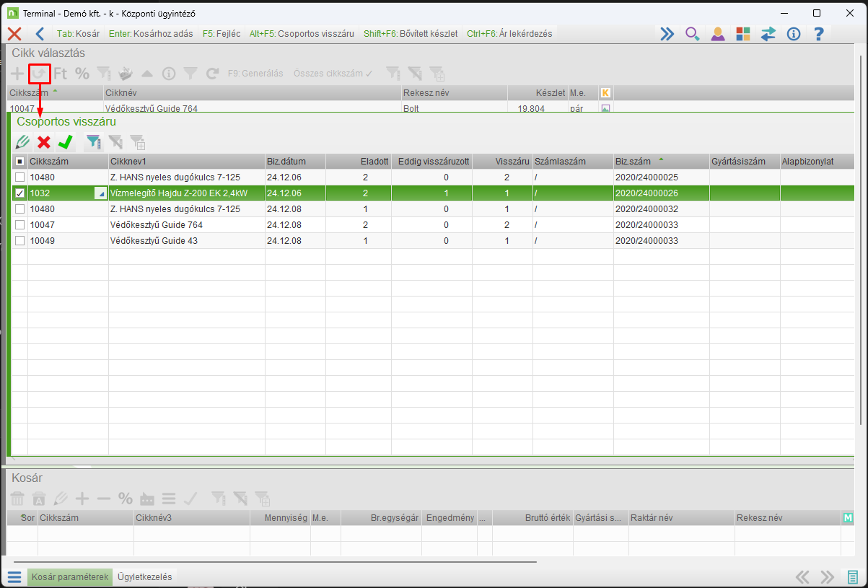Click the bottom double left chevron icon
The height and width of the screenshot is (588, 868).
(x=803, y=576)
